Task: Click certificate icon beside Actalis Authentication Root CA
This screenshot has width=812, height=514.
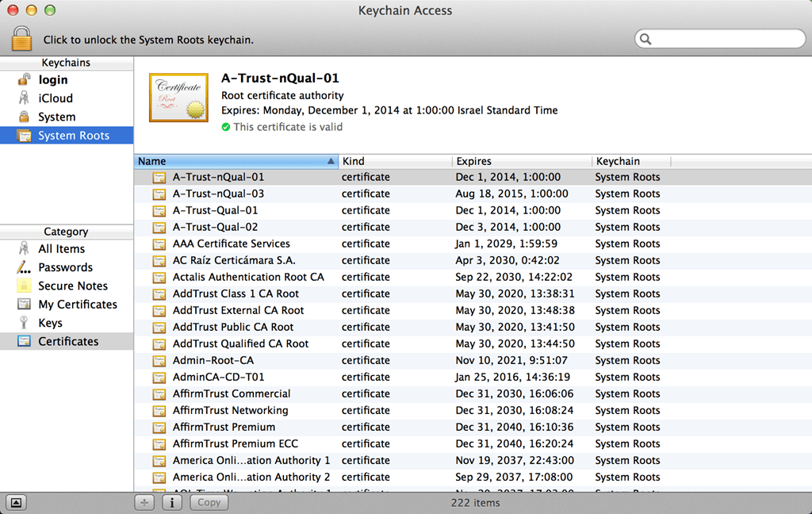Action: (159, 278)
